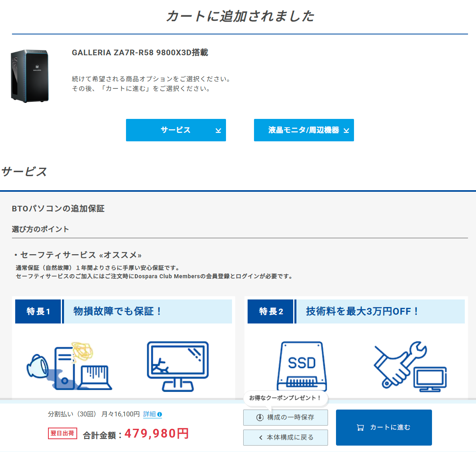Click the chevron arrow on 液晶モニタ/周辺機器 button
This screenshot has width=476, height=452.
pos(346,131)
